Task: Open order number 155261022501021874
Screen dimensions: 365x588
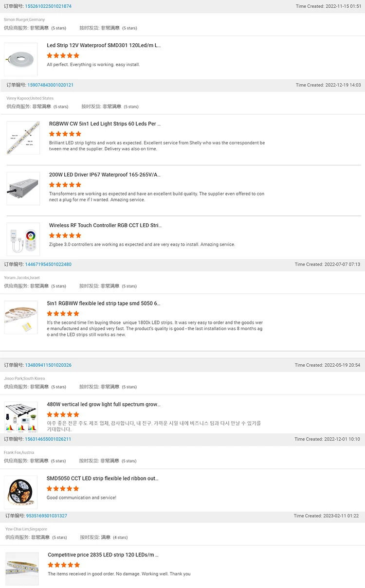Action: point(48,6)
